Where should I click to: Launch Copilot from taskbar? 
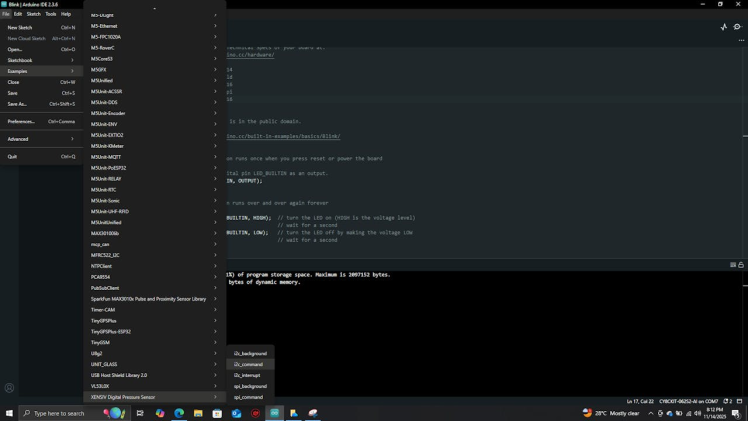[160, 413]
